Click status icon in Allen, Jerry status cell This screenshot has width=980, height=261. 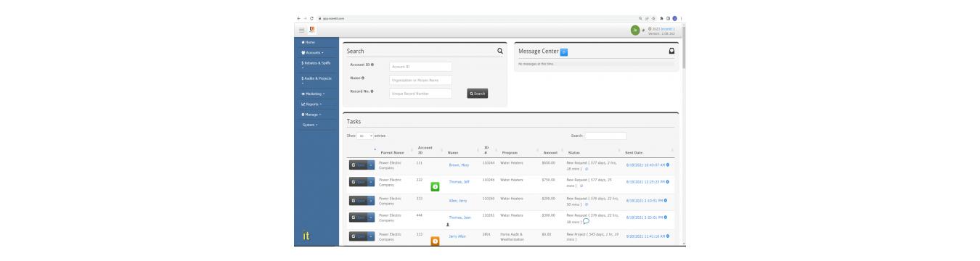tap(587, 204)
